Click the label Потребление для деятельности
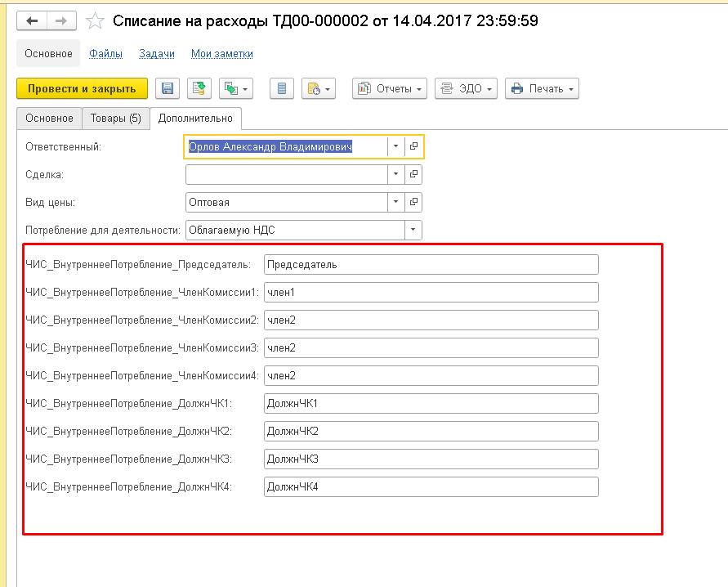The image size is (728, 587). (103, 231)
